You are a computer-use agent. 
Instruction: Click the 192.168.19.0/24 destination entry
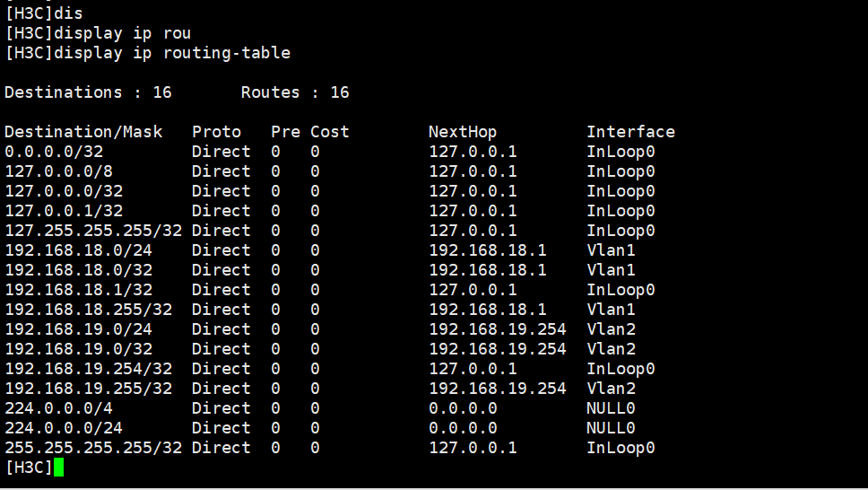(x=78, y=329)
